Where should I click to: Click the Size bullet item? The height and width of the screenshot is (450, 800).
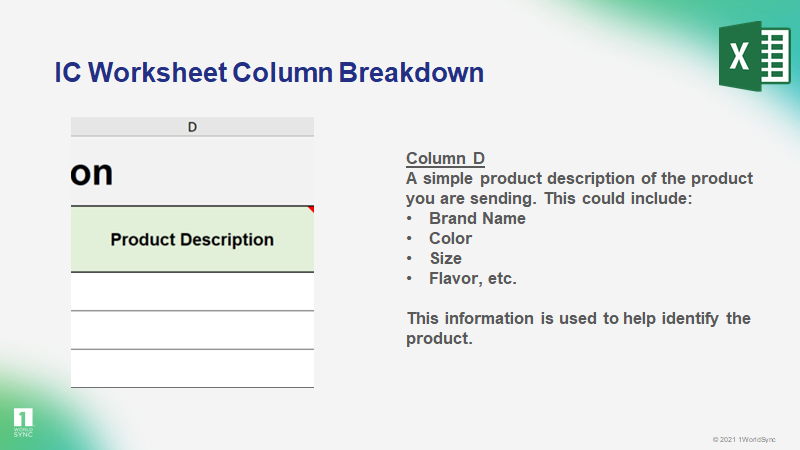click(446, 258)
